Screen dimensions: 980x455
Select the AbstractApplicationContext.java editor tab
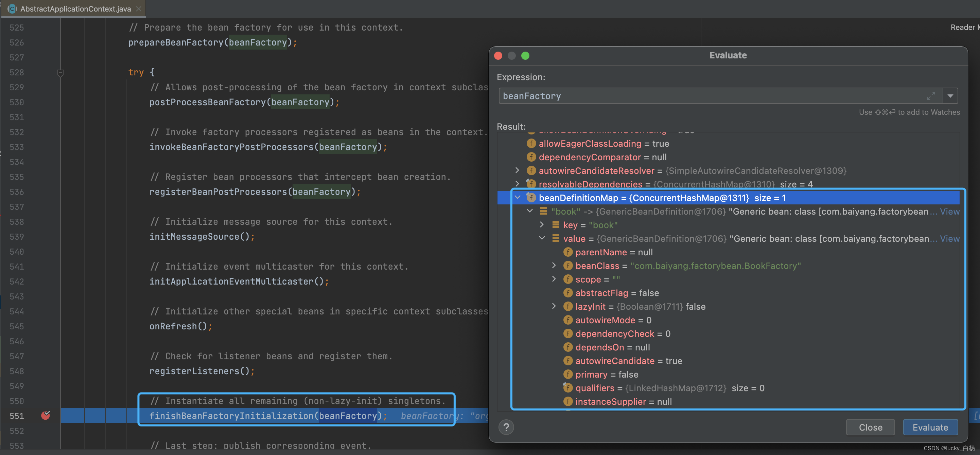(x=74, y=9)
